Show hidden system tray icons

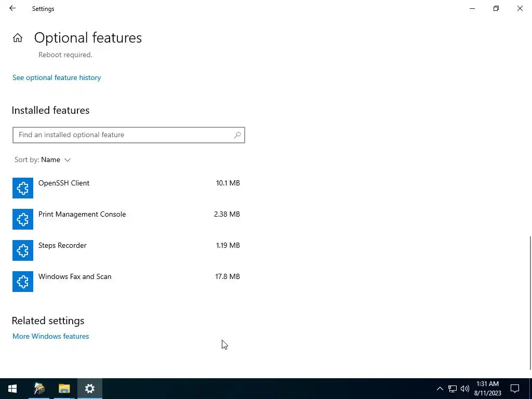[x=440, y=389]
